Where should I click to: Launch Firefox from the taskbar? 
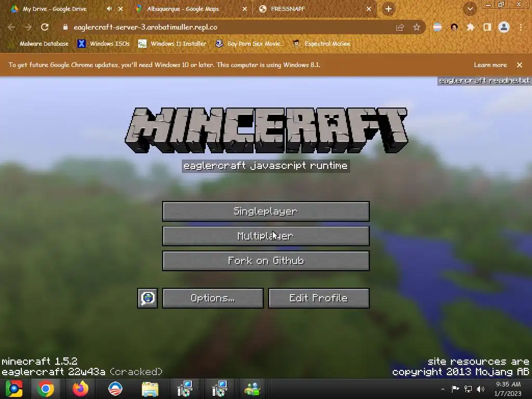[x=81, y=389]
